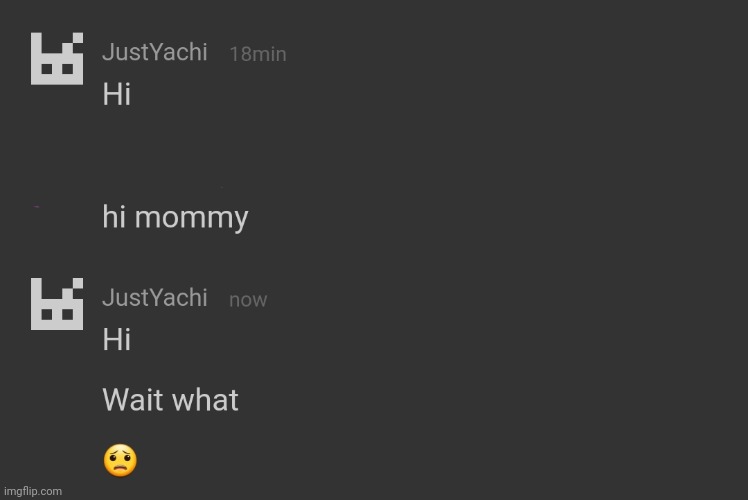This screenshot has height=500, width=748.
Task: Click the hidden username area above 'hi mommy'
Action: point(160,187)
